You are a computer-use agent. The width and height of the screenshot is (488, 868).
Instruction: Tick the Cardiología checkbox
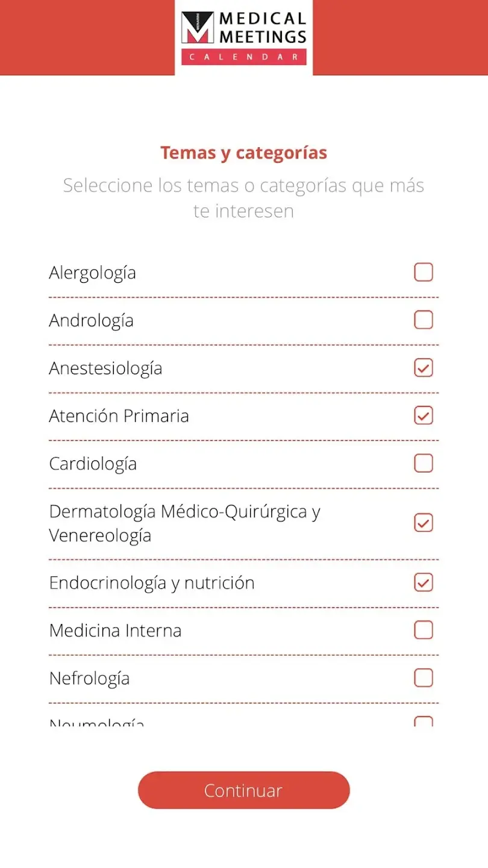424,463
